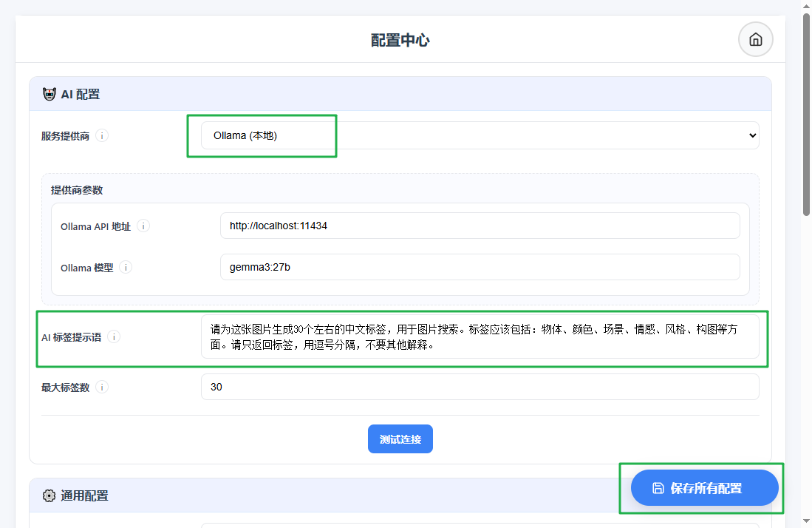
Task: Click the robot icon in AI 配置 header
Action: [50, 94]
